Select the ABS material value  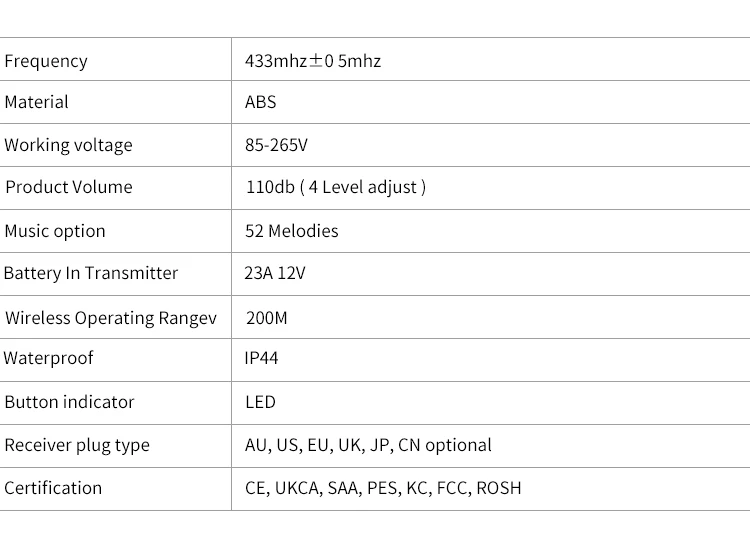point(261,102)
